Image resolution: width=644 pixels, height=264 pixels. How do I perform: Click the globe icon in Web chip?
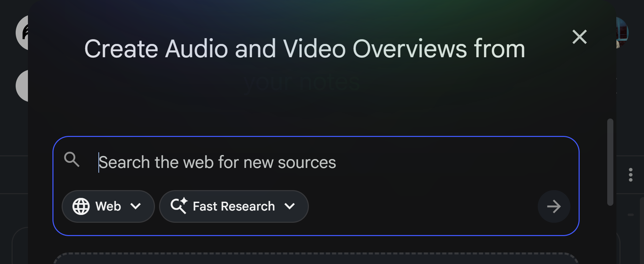81,206
